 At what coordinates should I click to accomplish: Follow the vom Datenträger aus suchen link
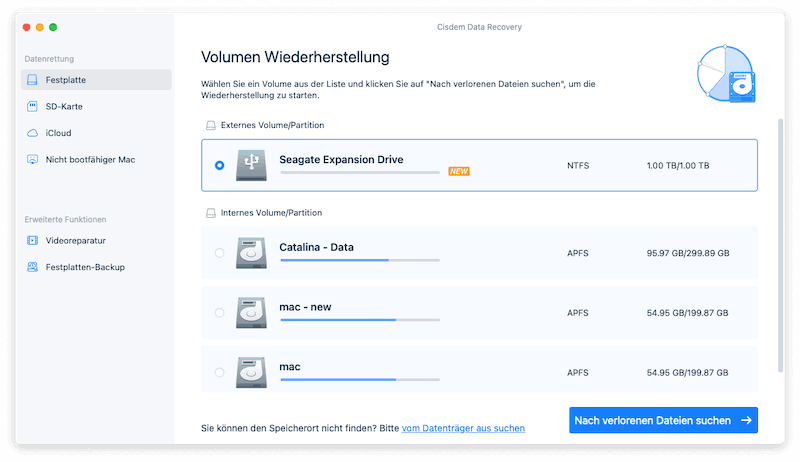[463, 428]
